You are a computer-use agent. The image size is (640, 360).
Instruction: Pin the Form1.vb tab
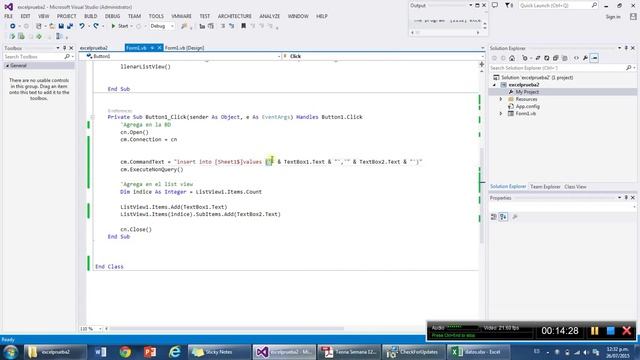pyautogui.click(x=152, y=48)
